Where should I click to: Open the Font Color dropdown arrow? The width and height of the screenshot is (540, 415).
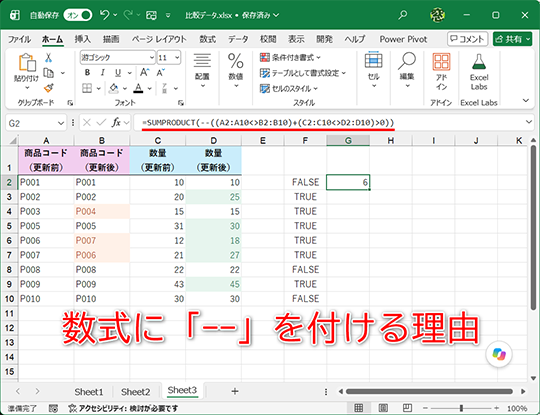coord(149,89)
